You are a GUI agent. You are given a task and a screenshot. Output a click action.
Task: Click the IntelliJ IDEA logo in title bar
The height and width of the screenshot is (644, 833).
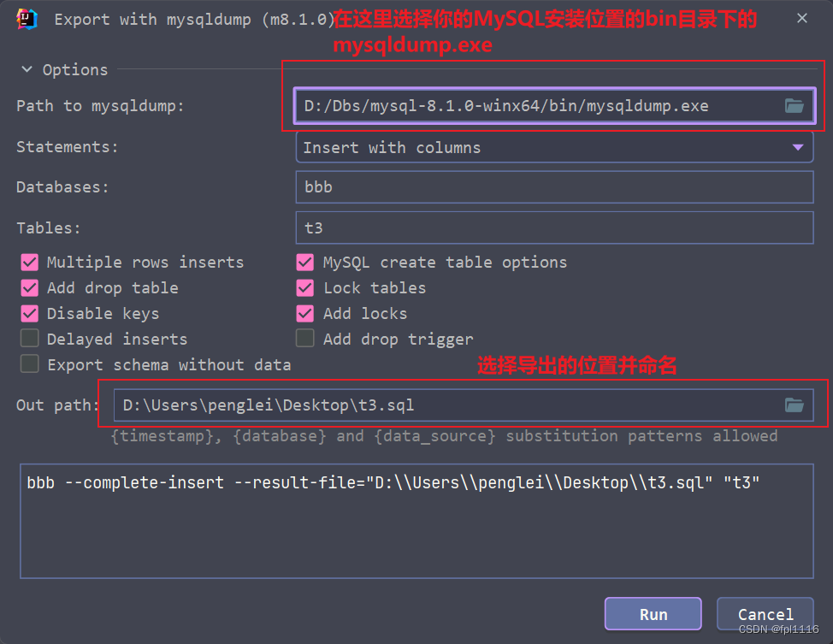(26, 18)
